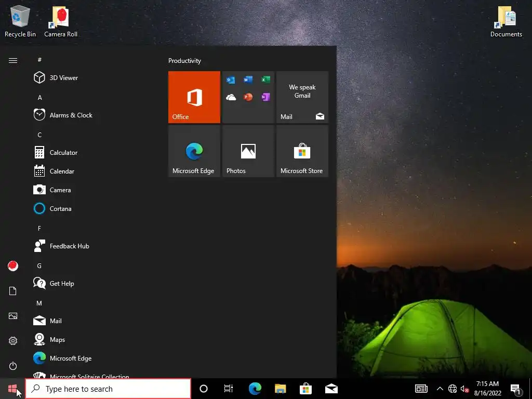Click the Windows Start button
The height and width of the screenshot is (399, 532).
click(x=12, y=389)
